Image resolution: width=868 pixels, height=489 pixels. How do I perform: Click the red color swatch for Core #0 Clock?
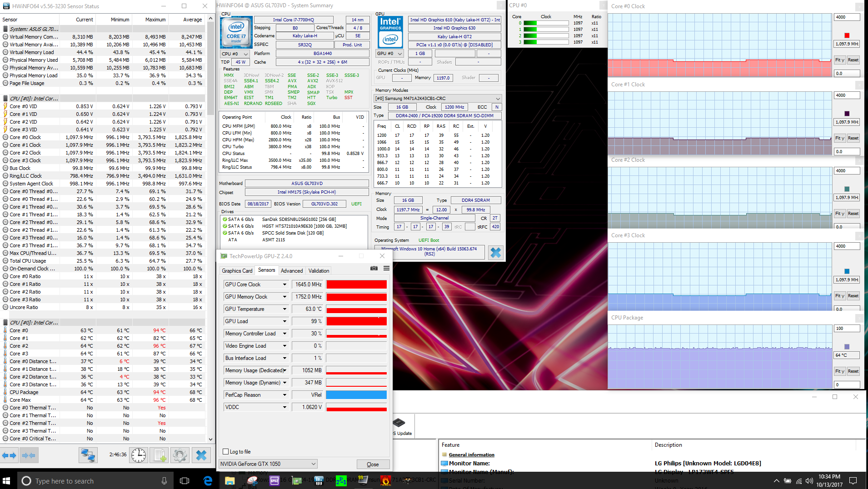(x=847, y=35)
